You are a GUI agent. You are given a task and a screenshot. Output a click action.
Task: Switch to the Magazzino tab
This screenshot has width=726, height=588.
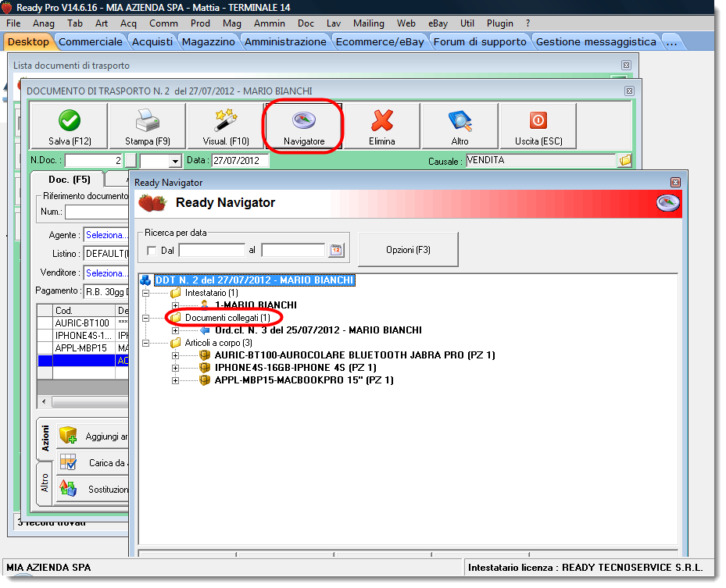click(x=209, y=41)
